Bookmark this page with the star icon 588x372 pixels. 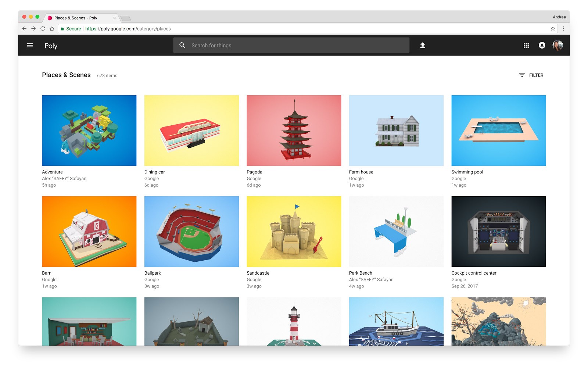click(x=553, y=29)
